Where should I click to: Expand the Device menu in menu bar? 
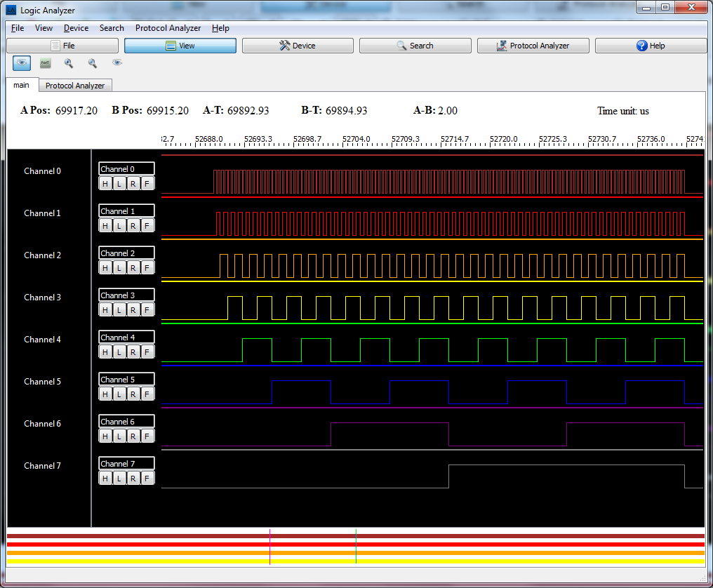tap(76, 28)
